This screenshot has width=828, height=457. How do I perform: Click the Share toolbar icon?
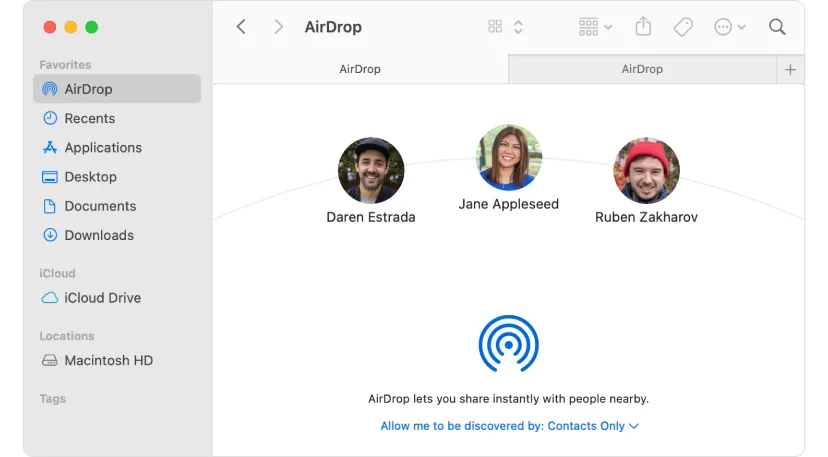tap(643, 26)
